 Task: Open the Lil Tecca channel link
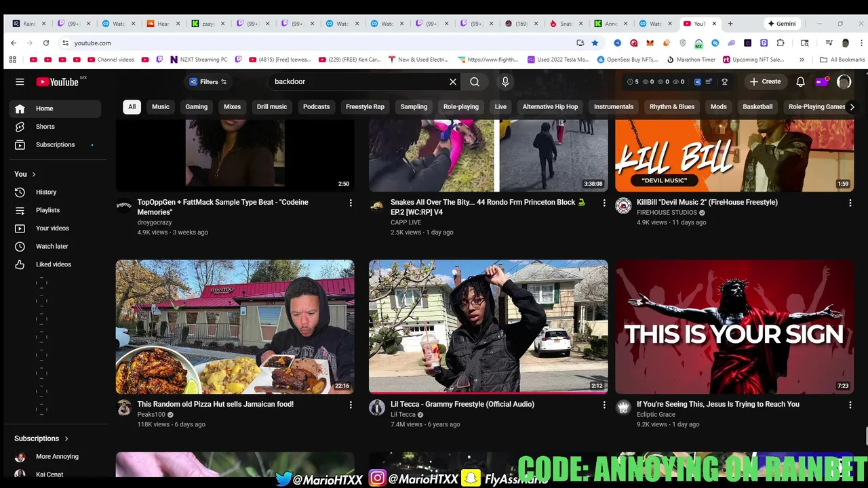click(403, 415)
